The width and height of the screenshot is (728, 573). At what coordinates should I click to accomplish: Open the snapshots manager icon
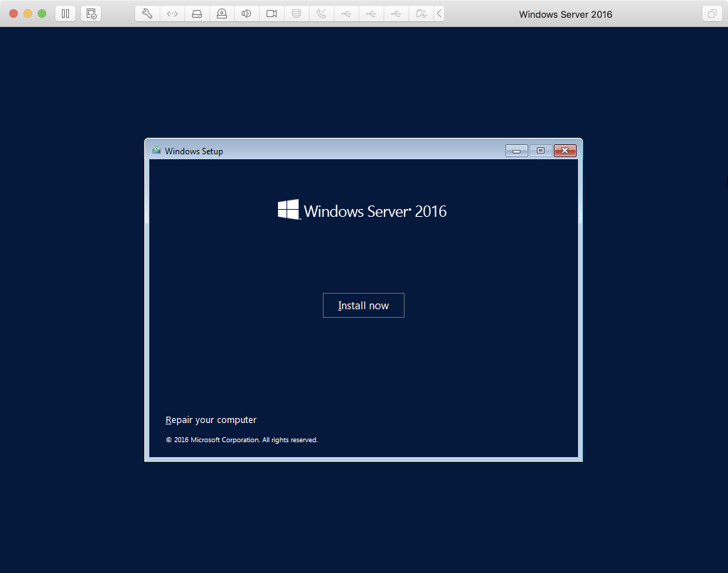pos(91,14)
